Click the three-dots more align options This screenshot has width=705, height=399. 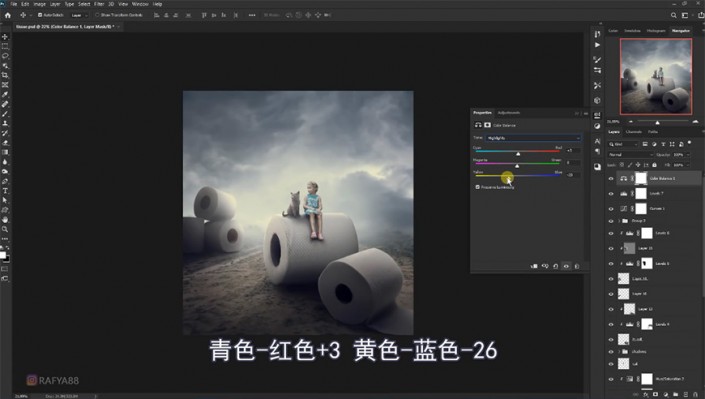252,15
